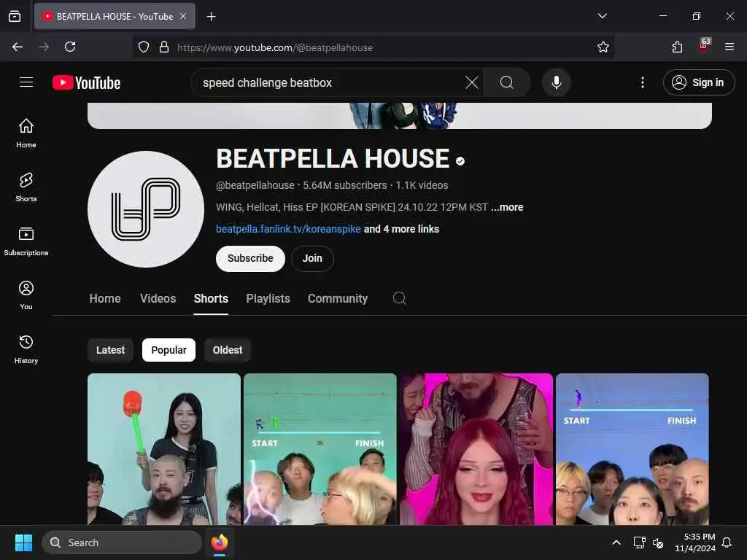
Task: Open History in left sidebar
Action: tap(26, 349)
